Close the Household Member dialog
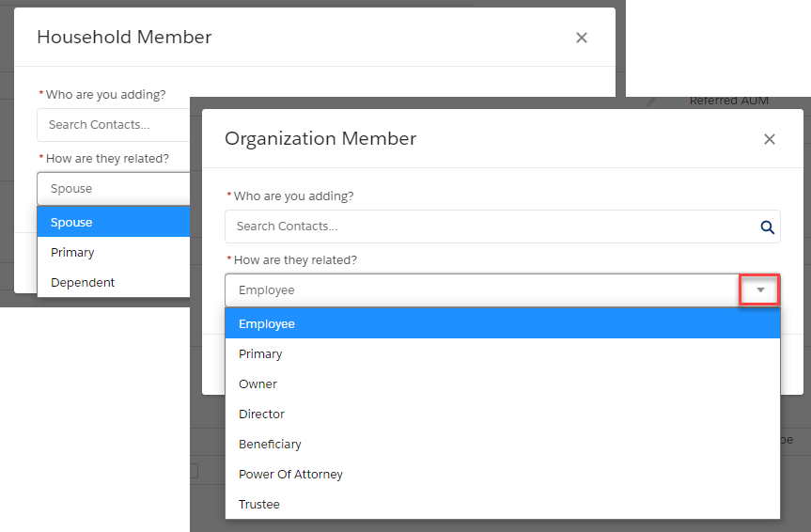 pos(582,38)
